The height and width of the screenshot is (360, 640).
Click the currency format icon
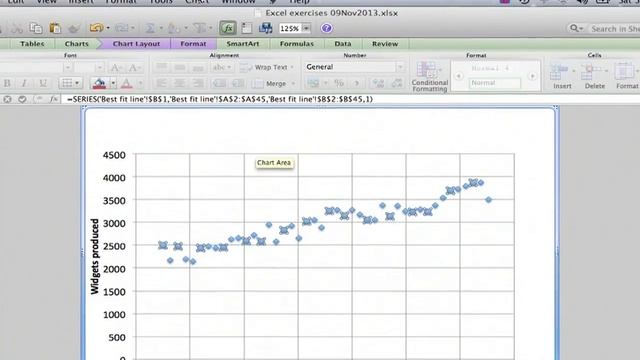click(313, 83)
